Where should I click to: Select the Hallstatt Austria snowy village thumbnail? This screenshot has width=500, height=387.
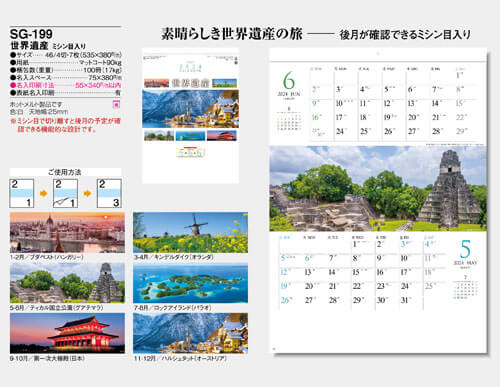pyautogui.click(x=190, y=333)
